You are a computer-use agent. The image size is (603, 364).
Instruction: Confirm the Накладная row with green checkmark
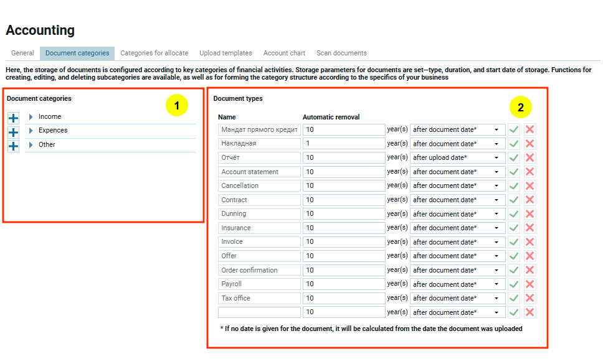click(514, 144)
